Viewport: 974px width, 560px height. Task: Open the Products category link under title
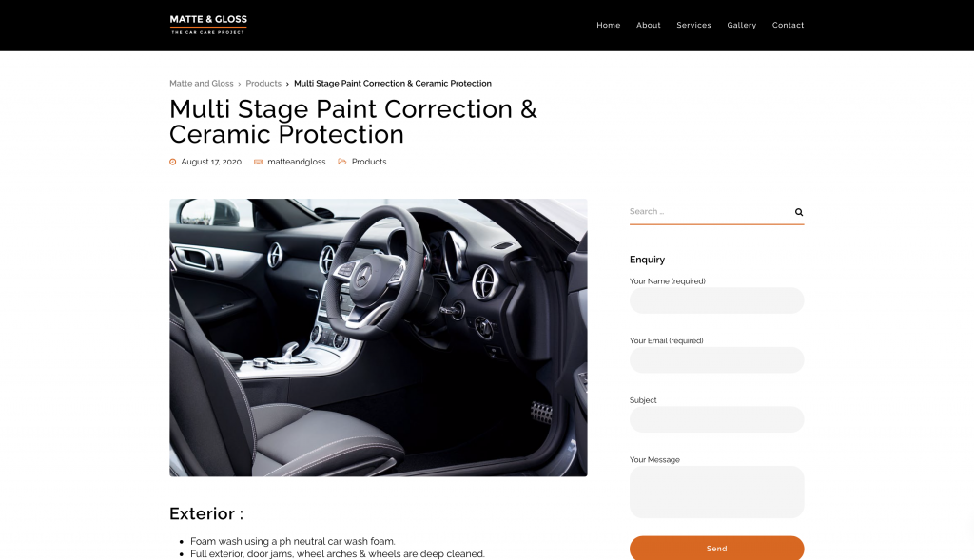[x=369, y=162]
